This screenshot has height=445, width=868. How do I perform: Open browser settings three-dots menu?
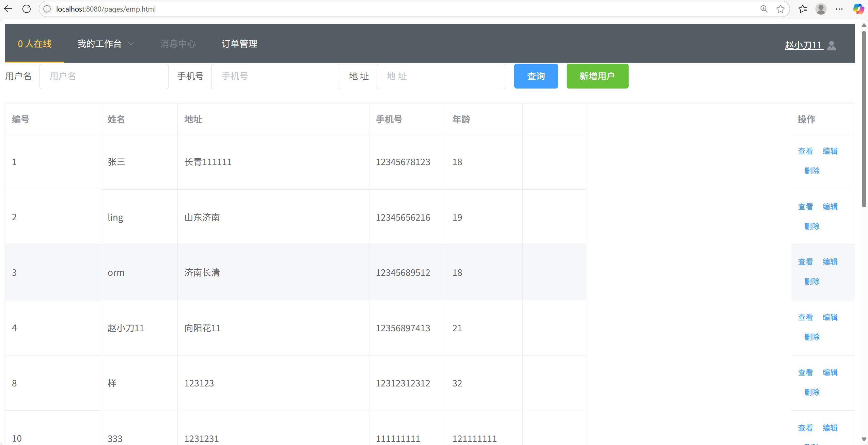point(839,9)
